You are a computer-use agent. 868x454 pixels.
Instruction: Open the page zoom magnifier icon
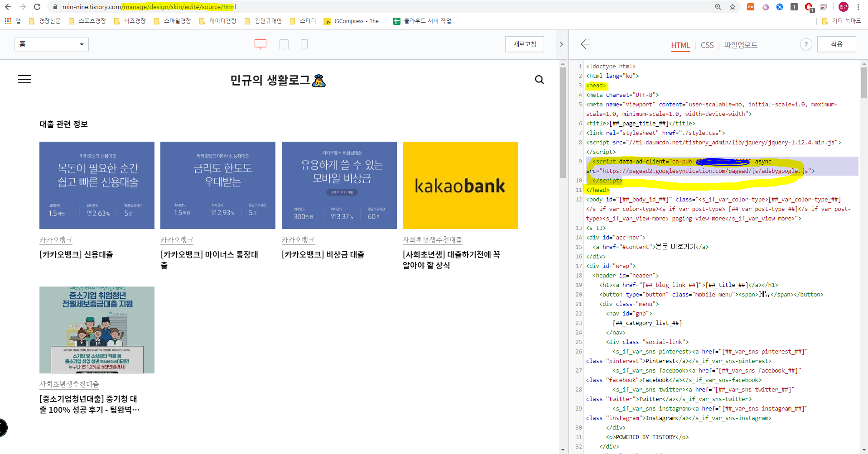[x=718, y=7]
